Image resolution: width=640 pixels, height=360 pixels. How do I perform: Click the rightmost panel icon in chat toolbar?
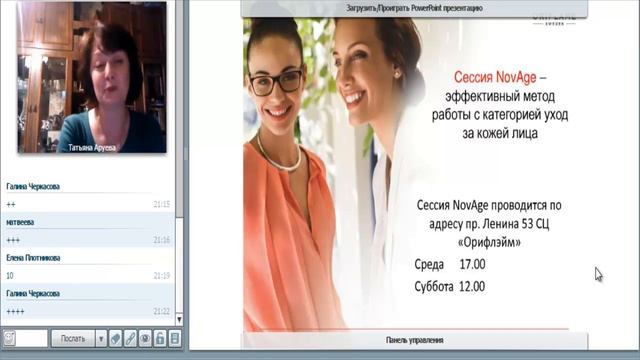coord(175,339)
